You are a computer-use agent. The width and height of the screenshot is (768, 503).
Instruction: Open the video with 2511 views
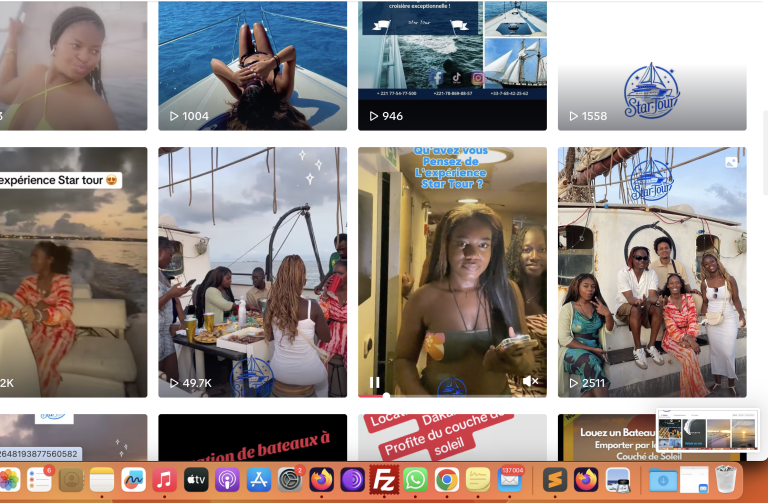coord(651,270)
